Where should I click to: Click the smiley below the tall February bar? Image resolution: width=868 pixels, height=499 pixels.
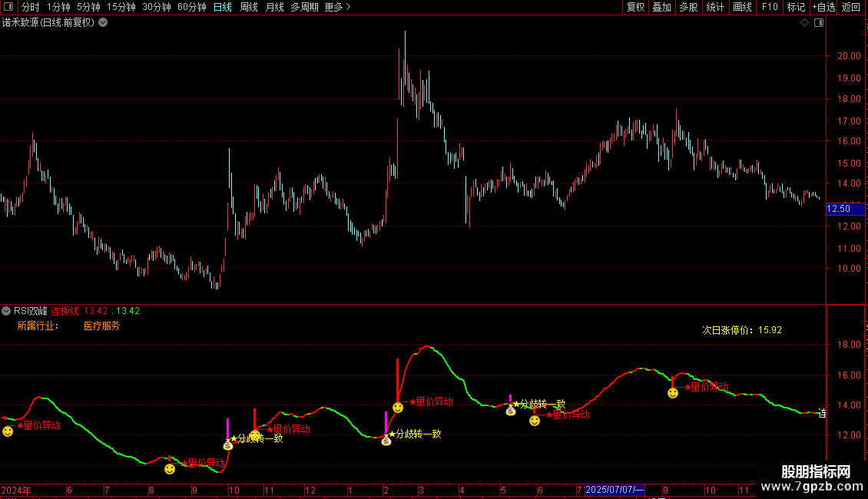[398, 408]
